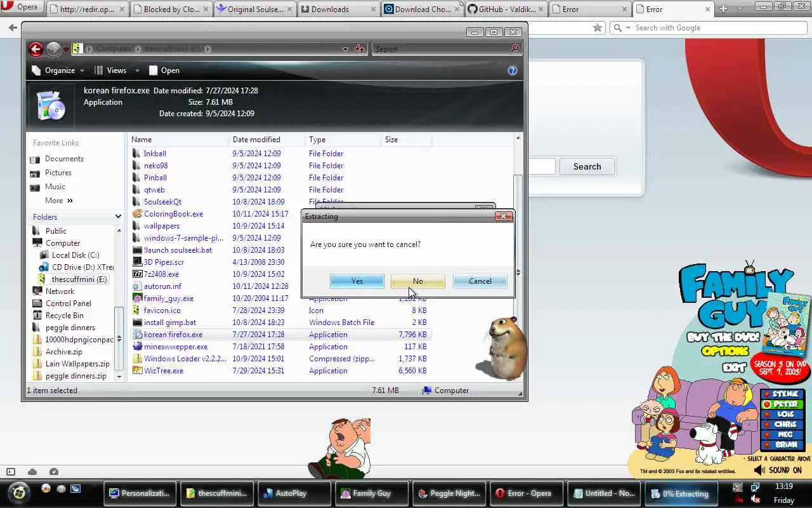Select Network in folder tree
The height and width of the screenshot is (508, 812).
(60, 291)
